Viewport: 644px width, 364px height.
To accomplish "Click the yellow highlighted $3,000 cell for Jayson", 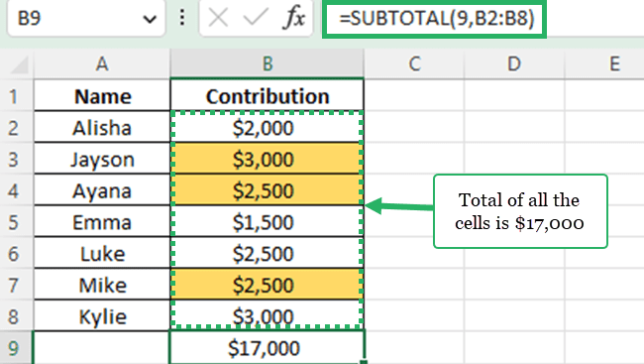I will 267,159.
